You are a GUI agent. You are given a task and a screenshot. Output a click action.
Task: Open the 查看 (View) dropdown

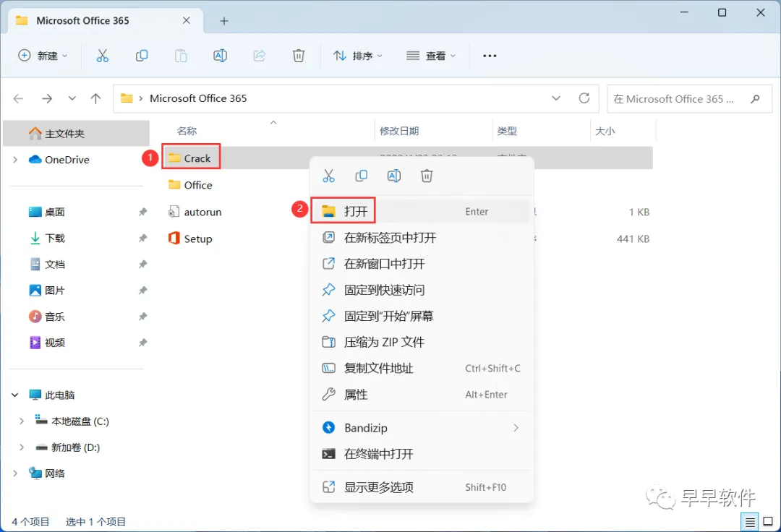click(x=431, y=56)
